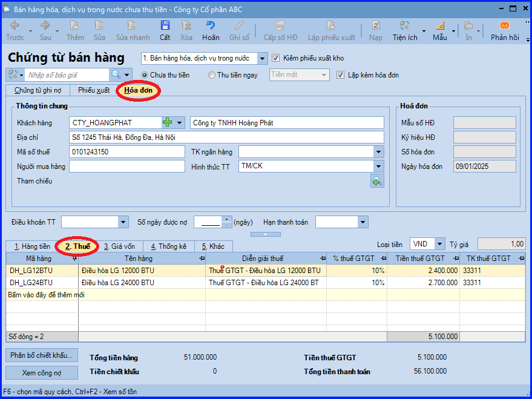Switch to 3. Giá vốn tab

point(119,246)
